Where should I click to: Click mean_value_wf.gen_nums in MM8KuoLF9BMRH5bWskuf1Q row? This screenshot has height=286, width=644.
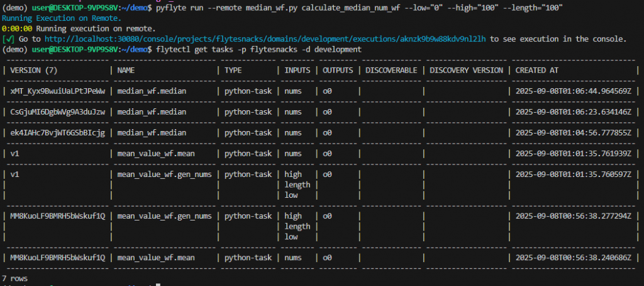point(164,216)
